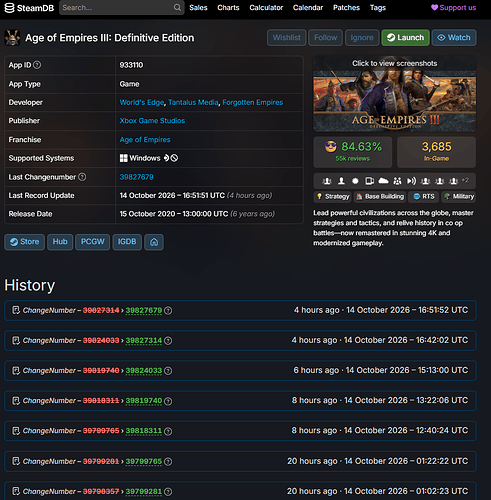Open the Tantalus Media developer link
The image size is (491, 500).
[193, 102]
